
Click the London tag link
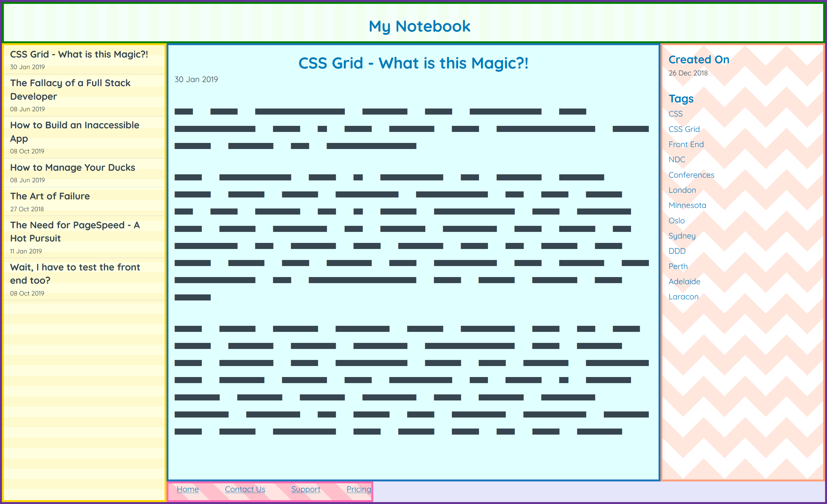[x=681, y=189]
